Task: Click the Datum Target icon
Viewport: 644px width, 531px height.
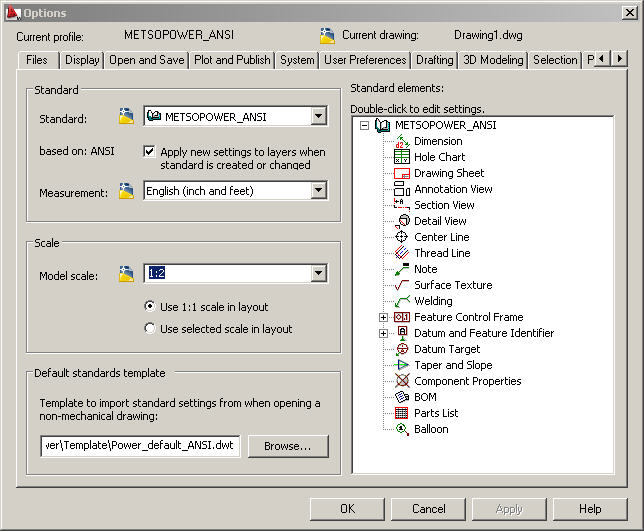Action: point(402,349)
